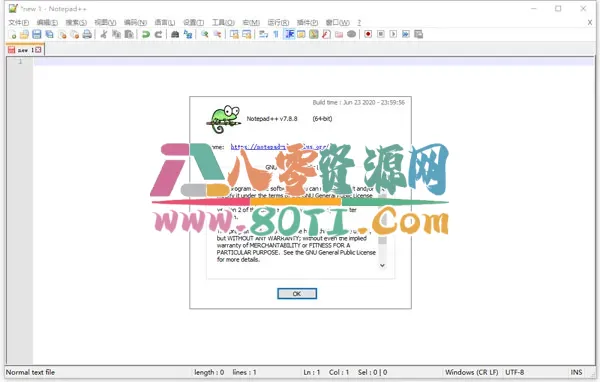Open the 宏(M) menu

(251, 23)
